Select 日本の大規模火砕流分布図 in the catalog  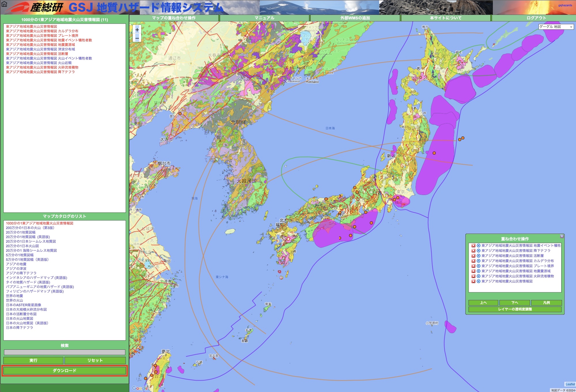tap(26, 310)
